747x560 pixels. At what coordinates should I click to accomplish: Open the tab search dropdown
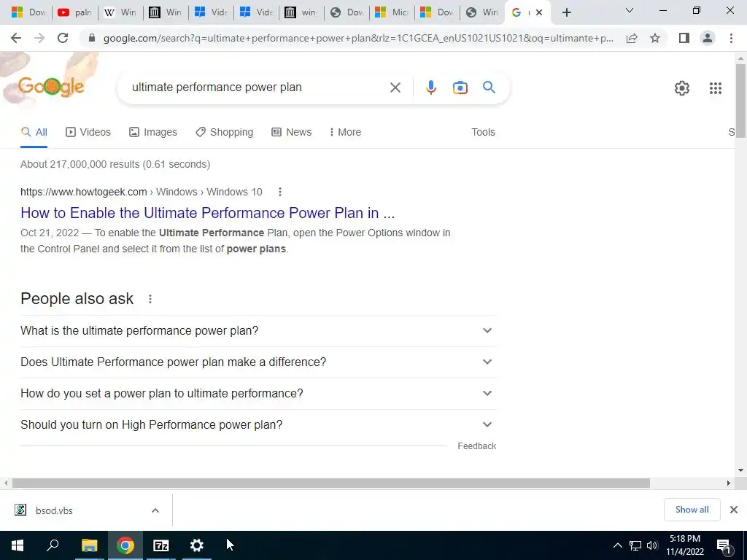[630, 10]
